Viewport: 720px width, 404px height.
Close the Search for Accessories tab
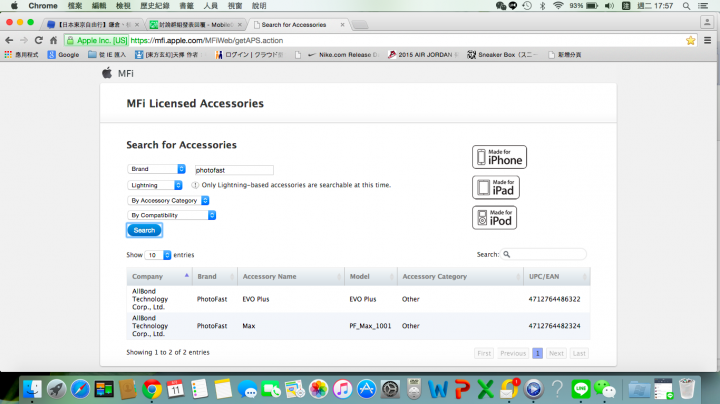342,25
